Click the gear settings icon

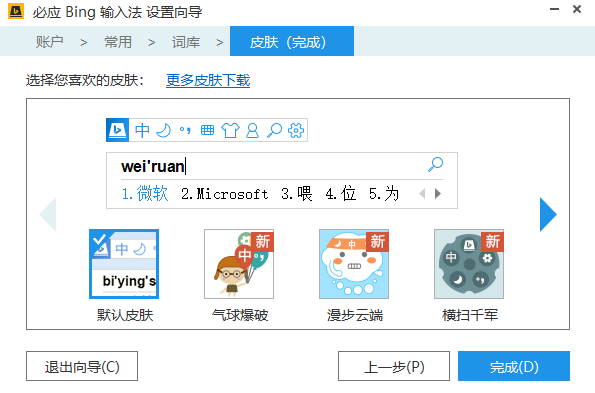pos(296,130)
